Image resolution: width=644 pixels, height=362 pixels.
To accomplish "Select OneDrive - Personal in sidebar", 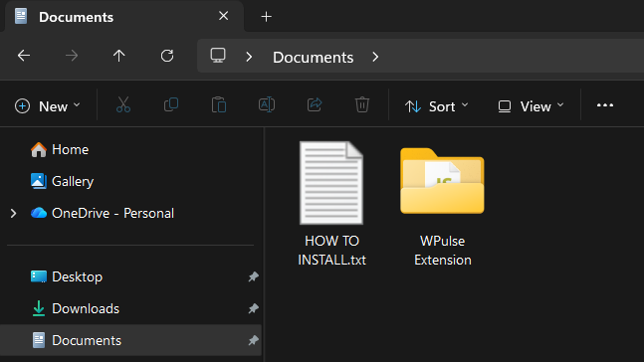I will pos(103,214).
